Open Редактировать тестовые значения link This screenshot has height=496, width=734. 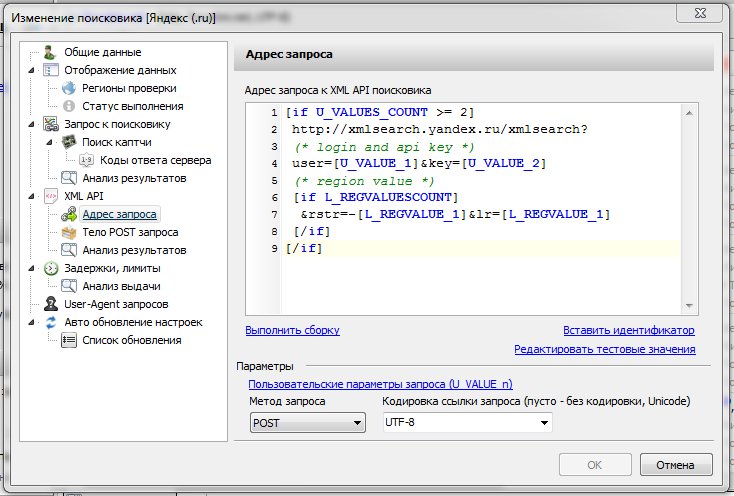coord(604,349)
